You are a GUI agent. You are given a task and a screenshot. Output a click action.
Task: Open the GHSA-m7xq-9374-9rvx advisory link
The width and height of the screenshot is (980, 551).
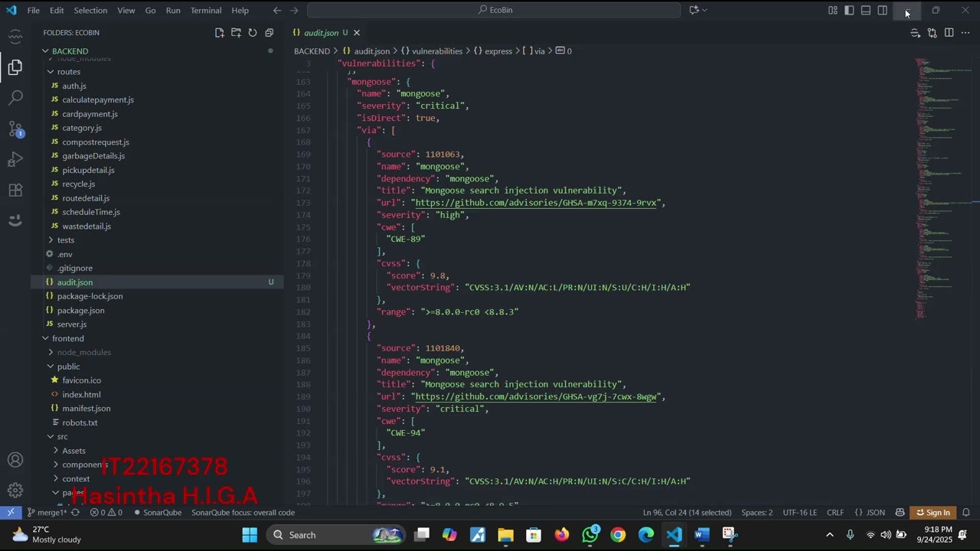click(x=536, y=203)
